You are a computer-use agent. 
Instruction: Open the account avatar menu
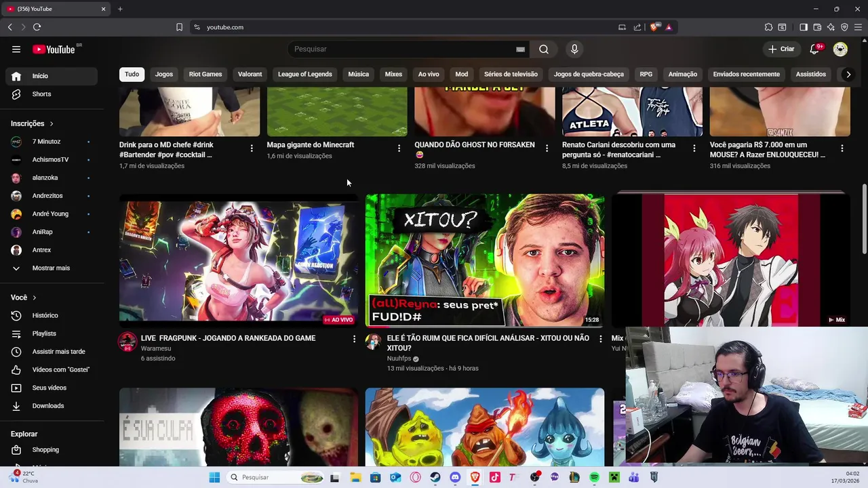pyautogui.click(x=840, y=49)
